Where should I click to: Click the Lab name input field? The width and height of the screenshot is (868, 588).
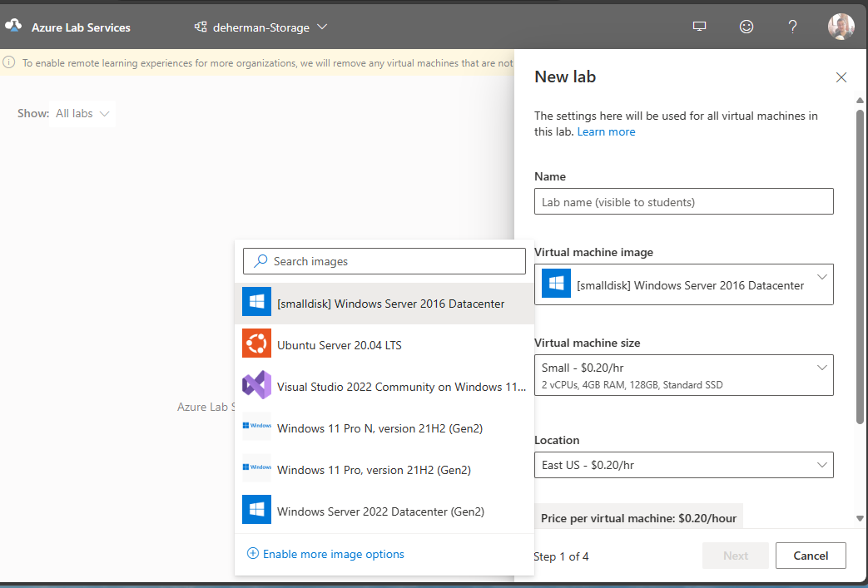pyautogui.click(x=683, y=201)
